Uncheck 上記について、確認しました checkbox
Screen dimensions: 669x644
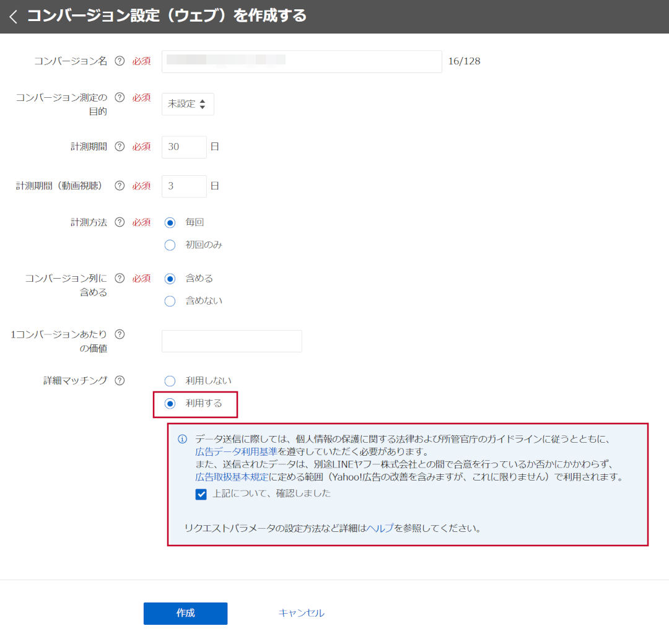click(201, 494)
